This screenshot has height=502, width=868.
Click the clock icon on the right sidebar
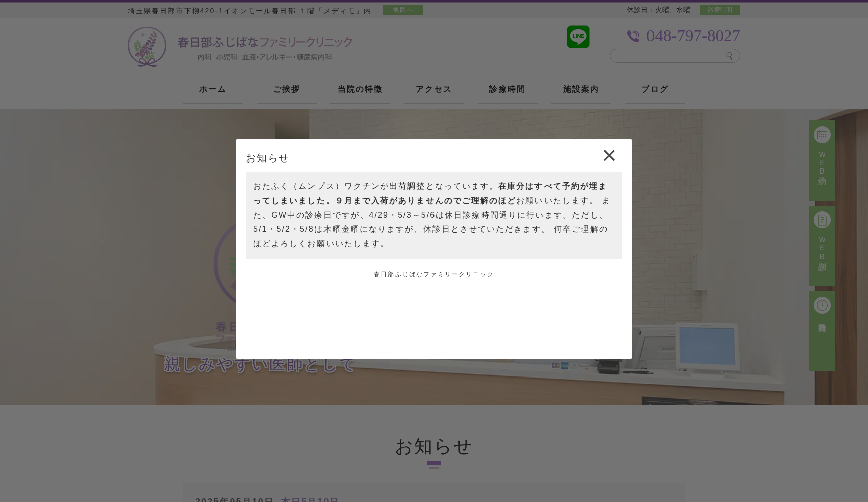click(x=822, y=305)
